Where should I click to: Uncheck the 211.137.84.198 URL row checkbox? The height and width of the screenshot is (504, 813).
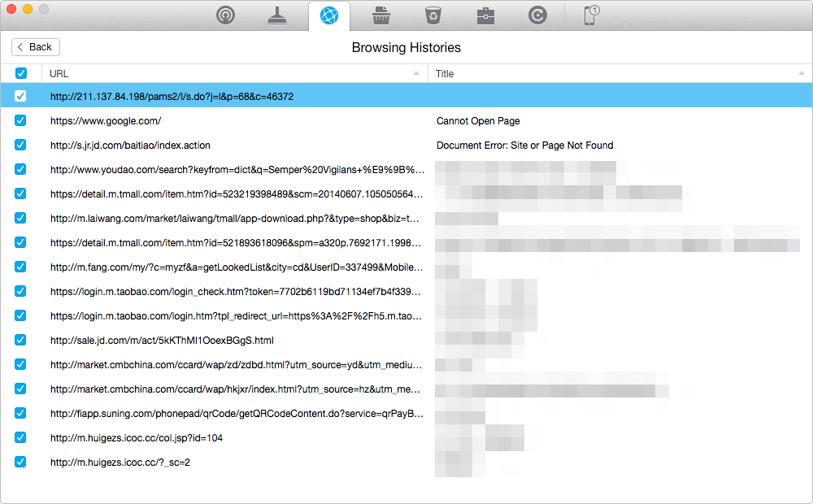click(20, 96)
